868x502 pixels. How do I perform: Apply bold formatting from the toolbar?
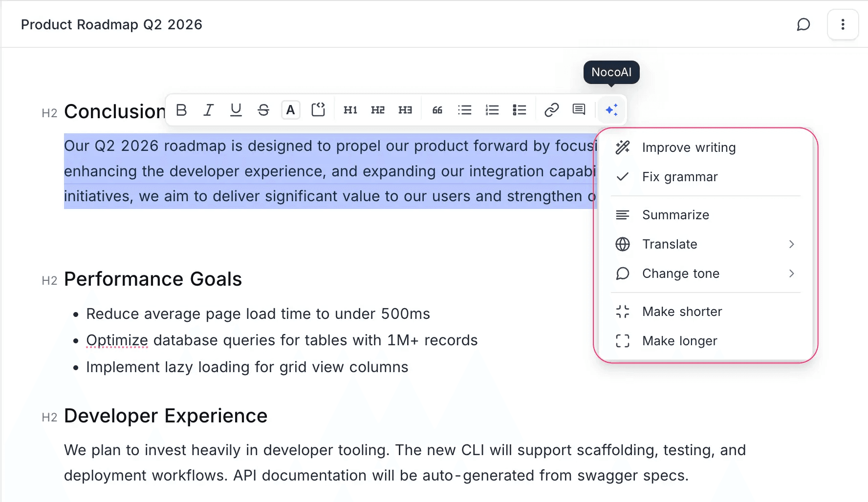(181, 109)
